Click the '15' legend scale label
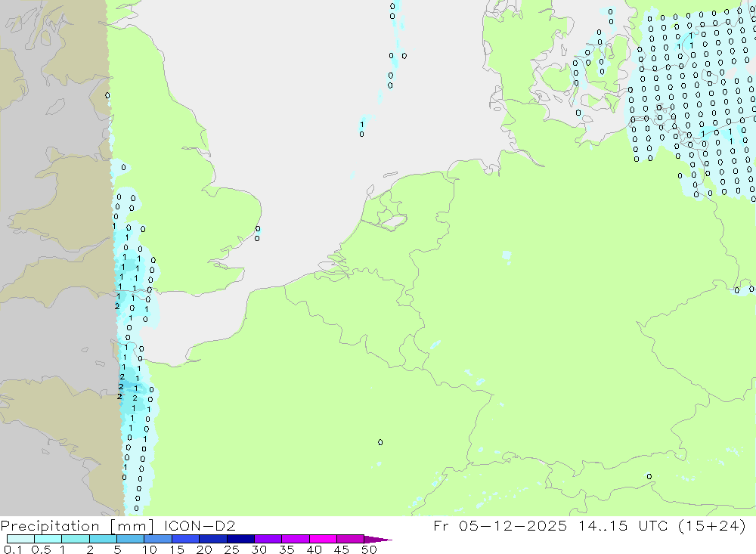 coord(177,549)
